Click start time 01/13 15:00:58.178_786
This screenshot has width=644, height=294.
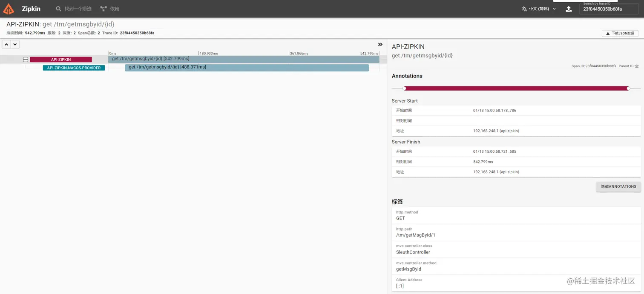[x=494, y=111]
